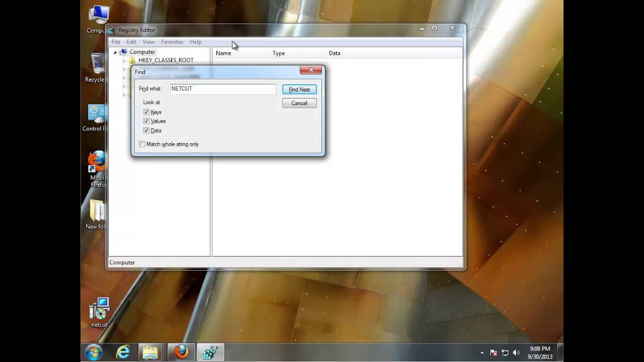Check the Keys checkbox in Find dialog
The image size is (644, 362).
[146, 112]
